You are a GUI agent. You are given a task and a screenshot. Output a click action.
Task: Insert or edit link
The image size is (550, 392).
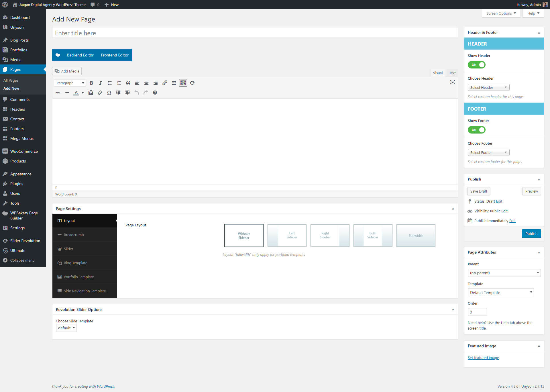click(165, 83)
